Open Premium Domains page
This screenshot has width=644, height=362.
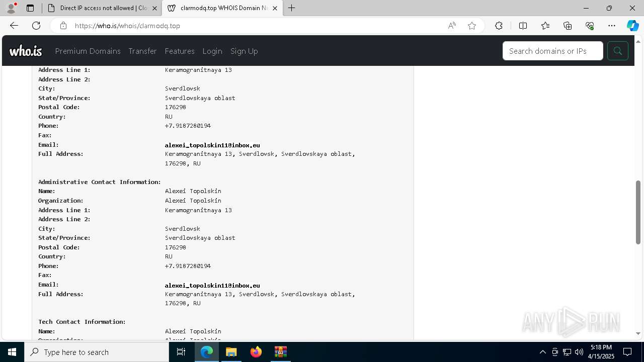point(88,51)
